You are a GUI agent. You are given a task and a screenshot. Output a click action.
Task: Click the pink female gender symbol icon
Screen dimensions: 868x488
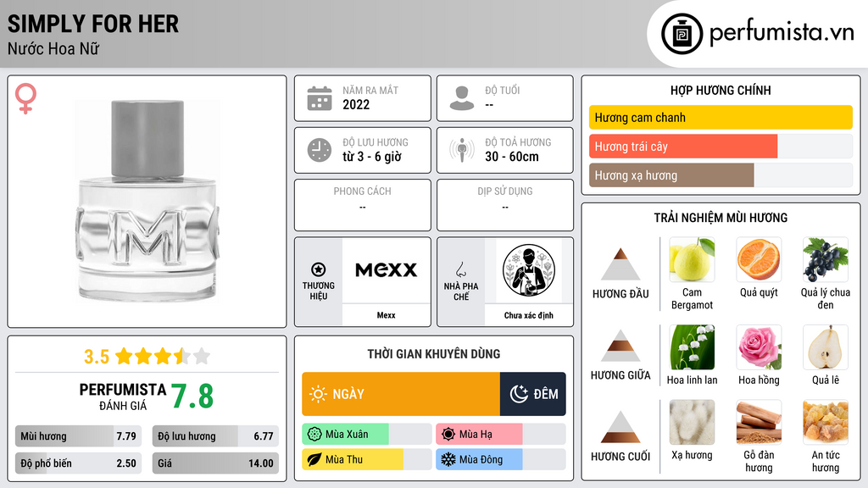point(25,98)
